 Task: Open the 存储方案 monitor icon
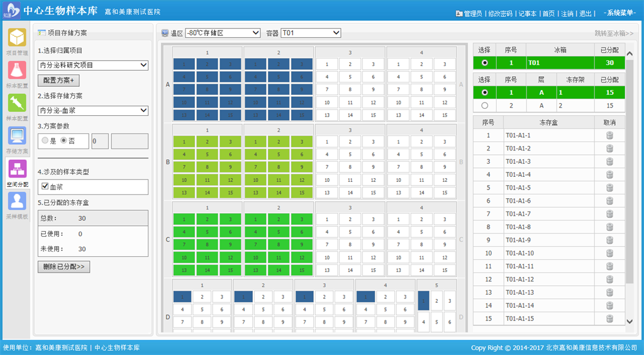tap(17, 137)
